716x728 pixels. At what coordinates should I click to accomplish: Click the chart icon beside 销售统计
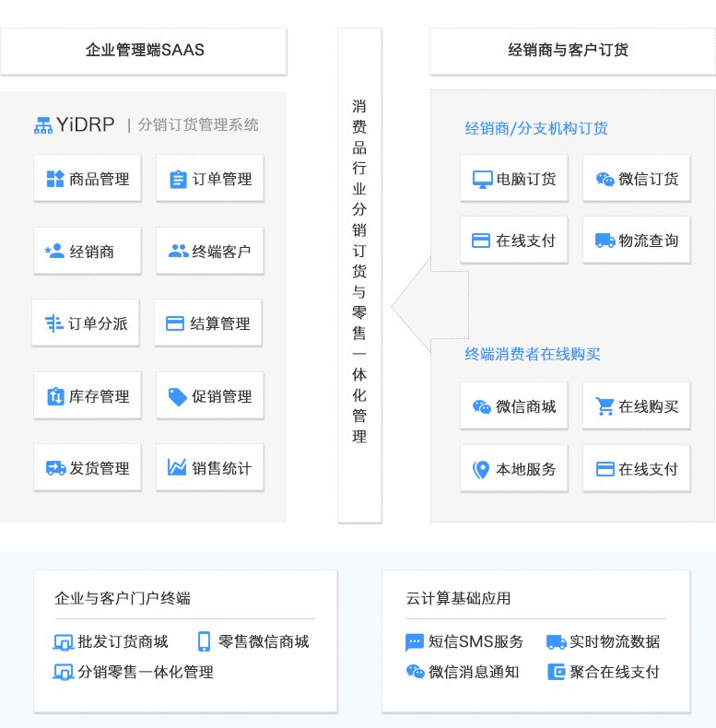click(x=177, y=467)
